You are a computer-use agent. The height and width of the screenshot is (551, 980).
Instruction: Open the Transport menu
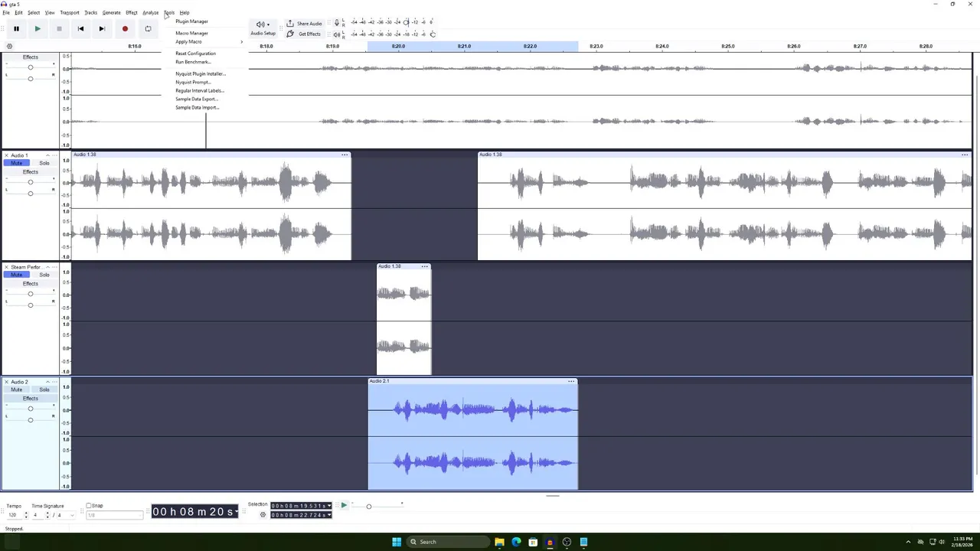tap(70, 13)
